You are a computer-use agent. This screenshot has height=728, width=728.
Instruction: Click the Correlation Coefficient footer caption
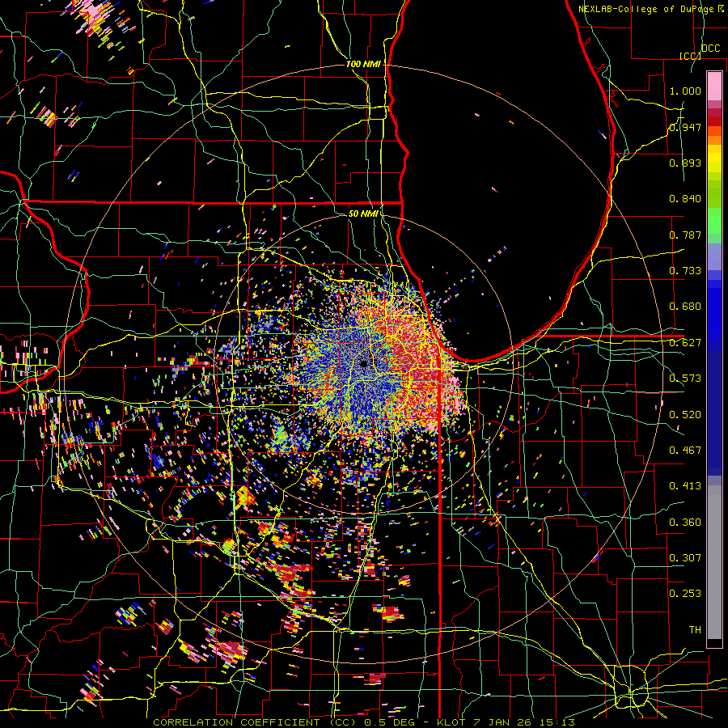[364, 722]
